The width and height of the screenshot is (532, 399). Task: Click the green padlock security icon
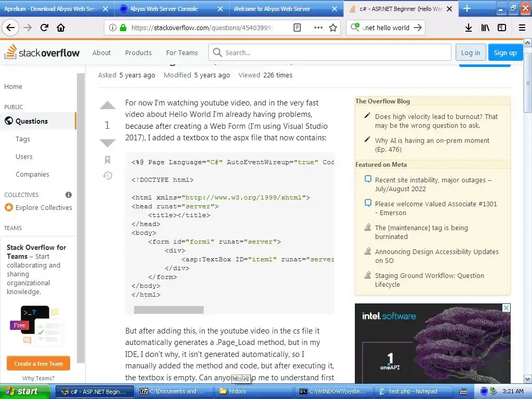(123, 28)
